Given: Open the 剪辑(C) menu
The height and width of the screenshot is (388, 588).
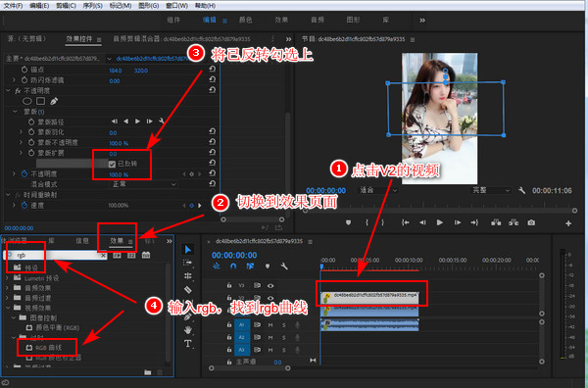Looking at the screenshot, I should (66, 6).
